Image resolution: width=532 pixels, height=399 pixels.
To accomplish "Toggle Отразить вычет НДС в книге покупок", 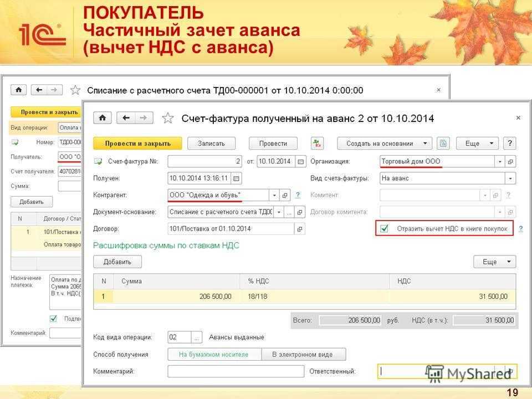I will pyautogui.click(x=385, y=228).
